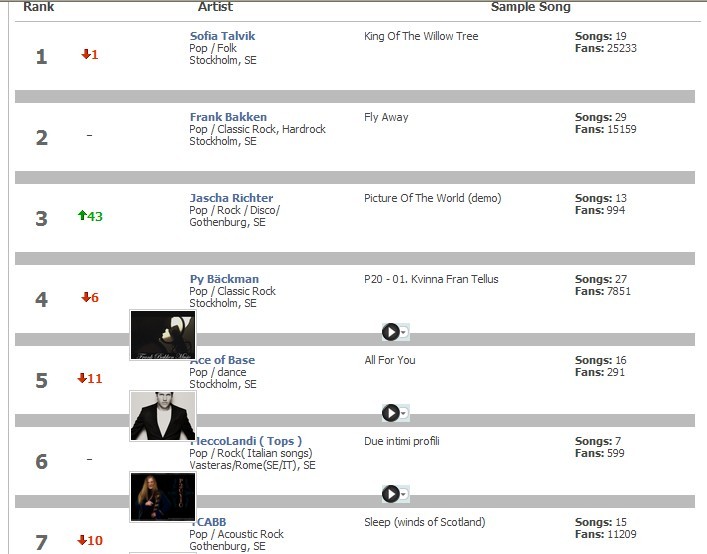Image resolution: width=707 pixels, height=554 pixels.
Task: Open Frank Bakken artist link
Action: [x=220, y=117]
